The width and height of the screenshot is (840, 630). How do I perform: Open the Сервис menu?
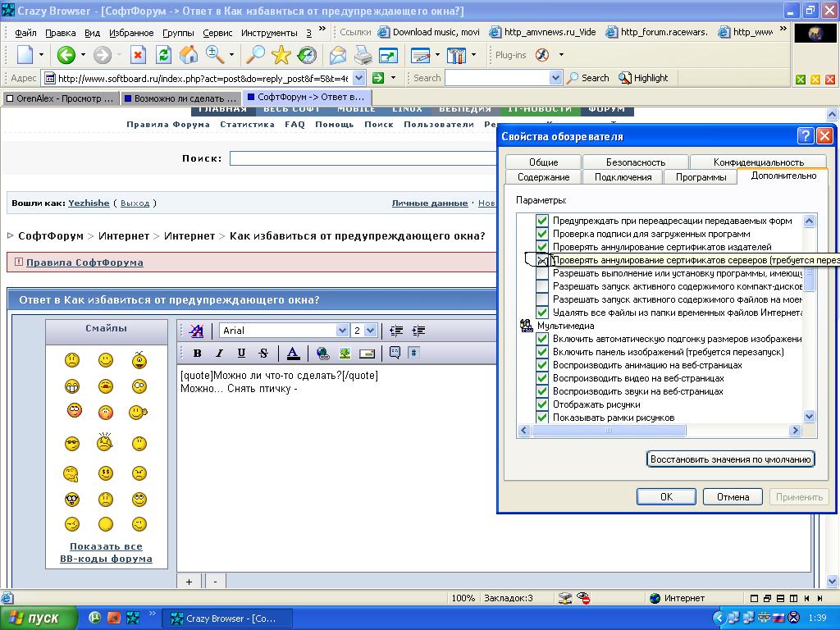point(217,33)
